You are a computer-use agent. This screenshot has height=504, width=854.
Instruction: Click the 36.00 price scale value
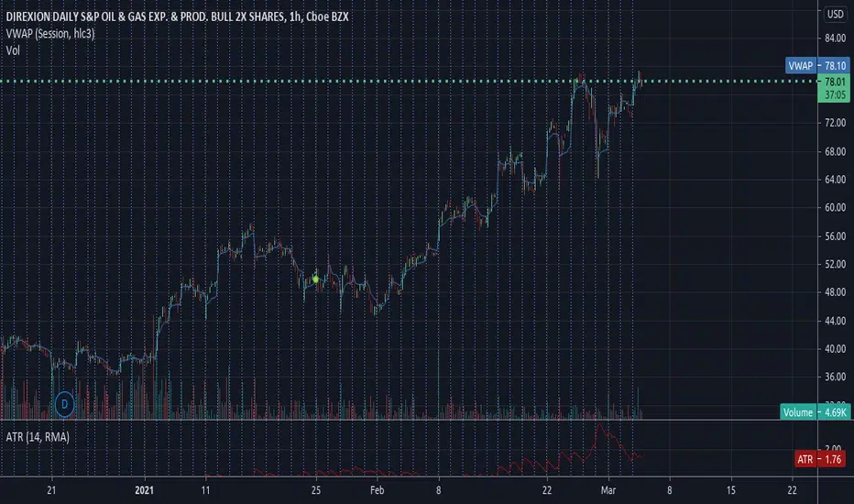[x=835, y=377]
